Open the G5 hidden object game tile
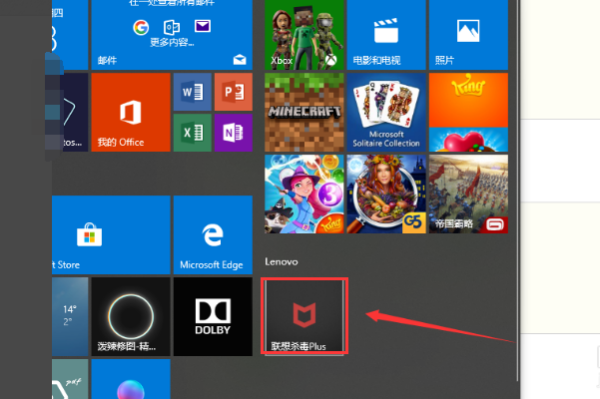Image resolution: width=600 pixels, height=399 pixels. click(x=386, y=194)
